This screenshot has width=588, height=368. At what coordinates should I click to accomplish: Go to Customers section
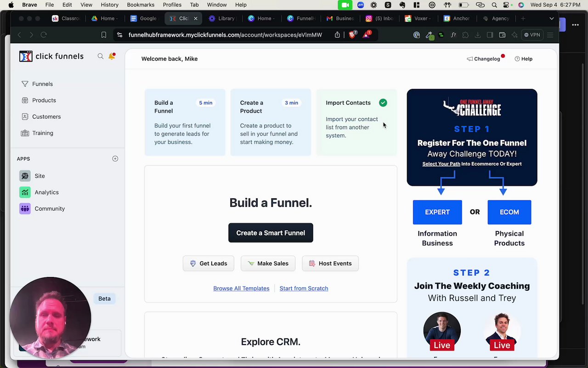[x=41, y=116]
